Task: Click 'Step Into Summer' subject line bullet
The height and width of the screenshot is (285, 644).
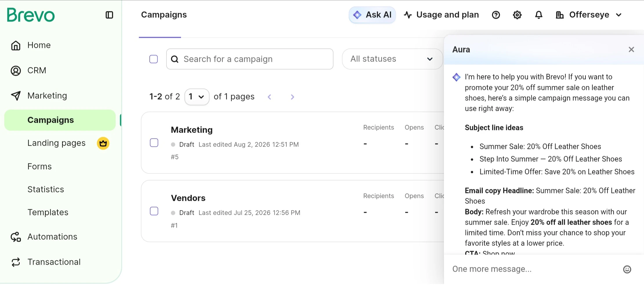Action: [551, 159]
